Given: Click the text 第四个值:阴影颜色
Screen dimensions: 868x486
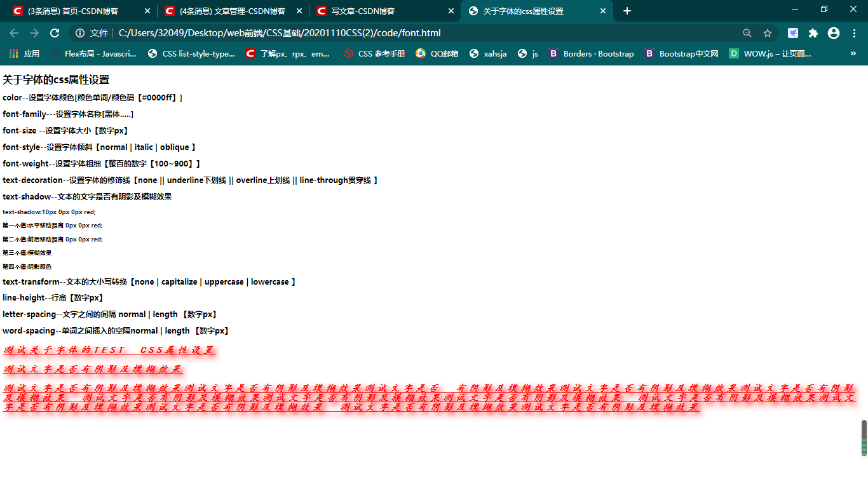Looking at the screenshot, I should [27, 267].
